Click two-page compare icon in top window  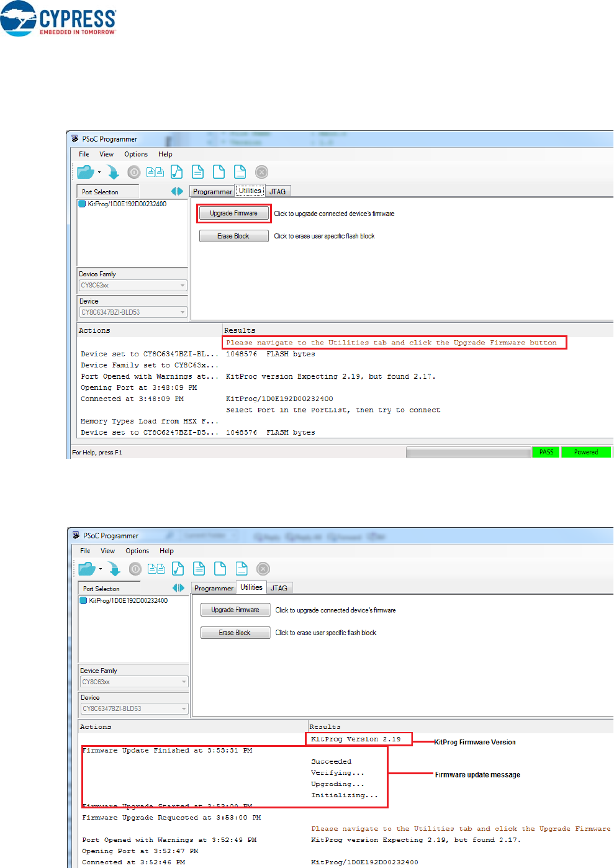155,172
